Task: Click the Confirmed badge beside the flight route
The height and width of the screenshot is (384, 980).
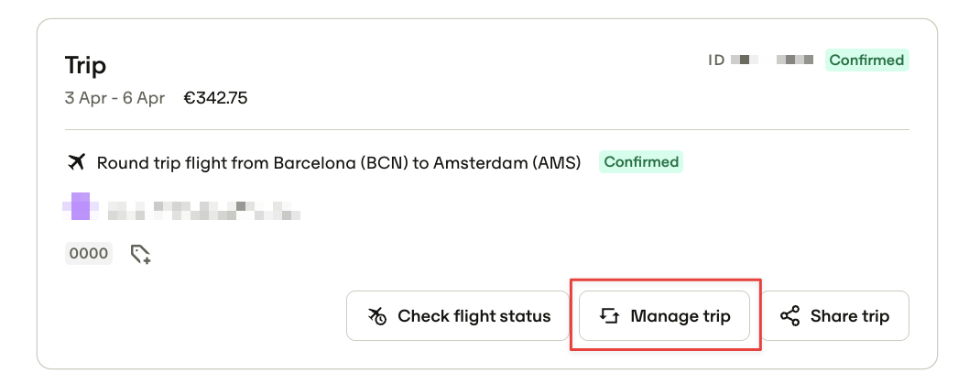Action: tap(641, 162)
